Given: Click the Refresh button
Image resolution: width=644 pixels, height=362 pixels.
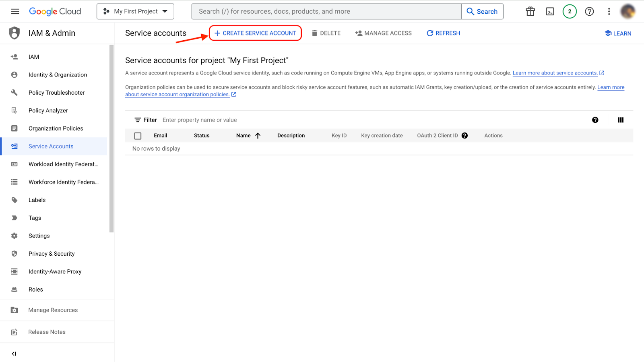Looking at the screenshot, I should pyautogui.click(x=443, y=33).
